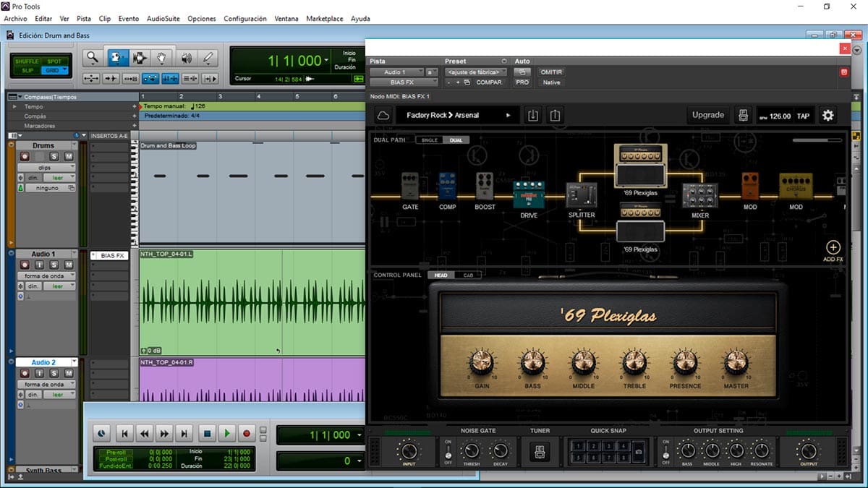868x488 pixels.
Task: Open the Factory Rock > Arsenal preset list
Action: coord(457,115)
